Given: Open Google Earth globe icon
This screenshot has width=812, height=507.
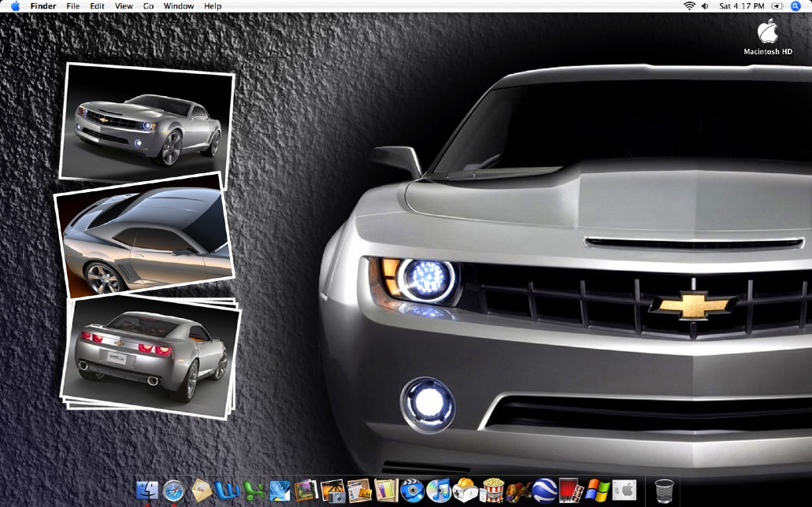Looking at the screenshot, I should tap(545, 490).
